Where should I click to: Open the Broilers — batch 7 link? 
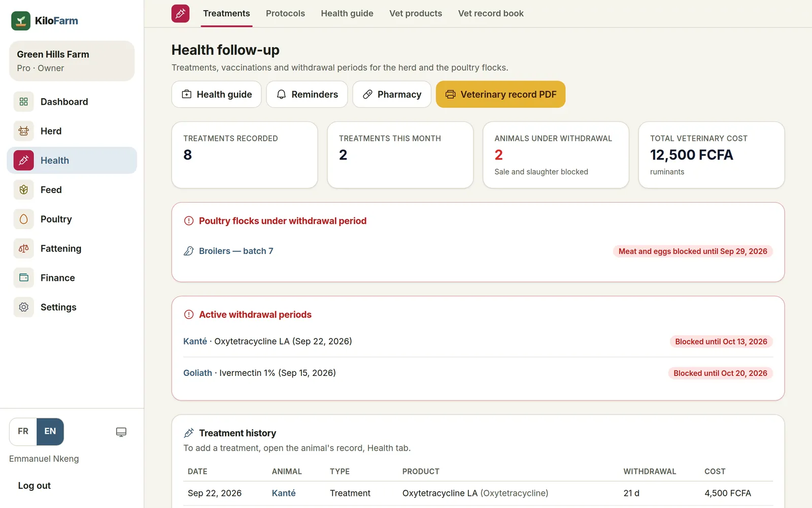236,251
